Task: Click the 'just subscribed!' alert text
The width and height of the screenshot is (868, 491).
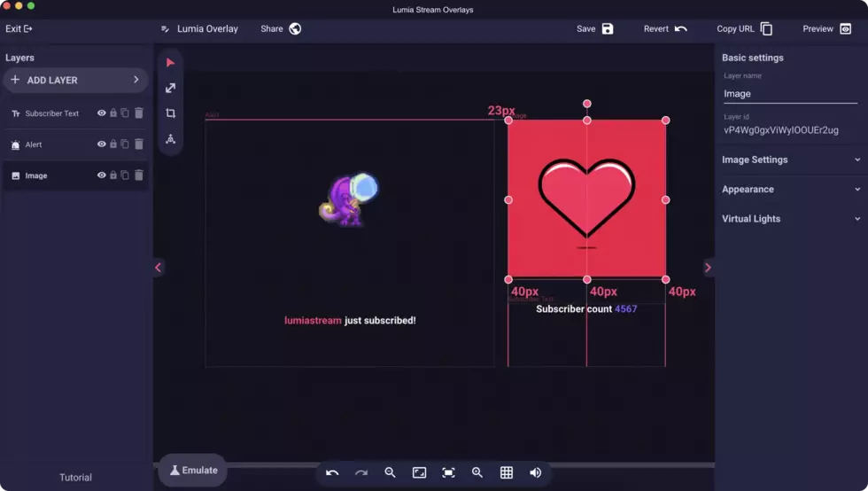Action: pyautogui.click(x=380, y=320)
